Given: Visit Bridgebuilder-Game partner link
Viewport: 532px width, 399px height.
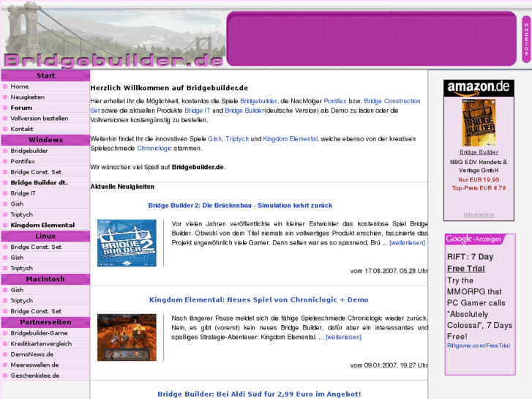Looking at the screenshot, I should 39,333.
